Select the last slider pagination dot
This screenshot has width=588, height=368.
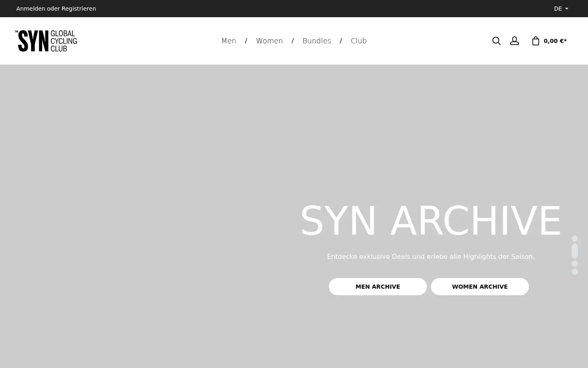tap(575, 272)
